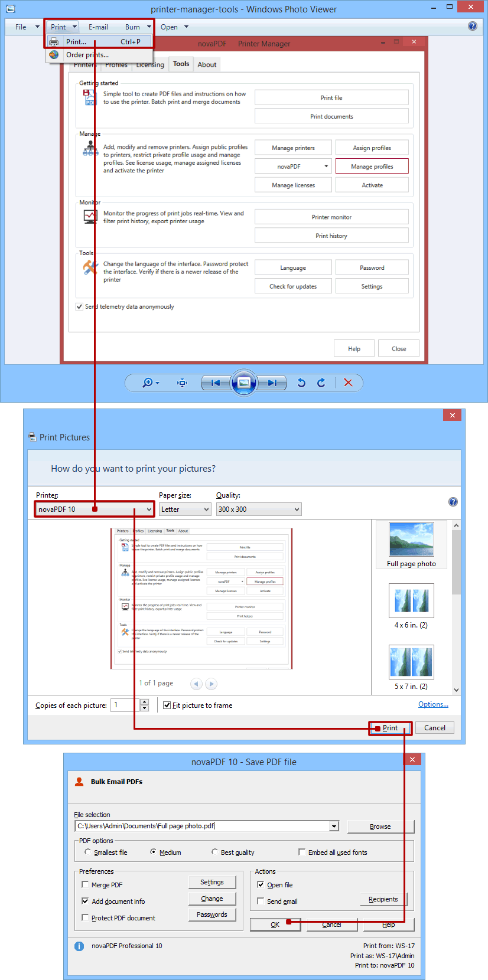Toggle Add document info checkbox

coord(85,901)
